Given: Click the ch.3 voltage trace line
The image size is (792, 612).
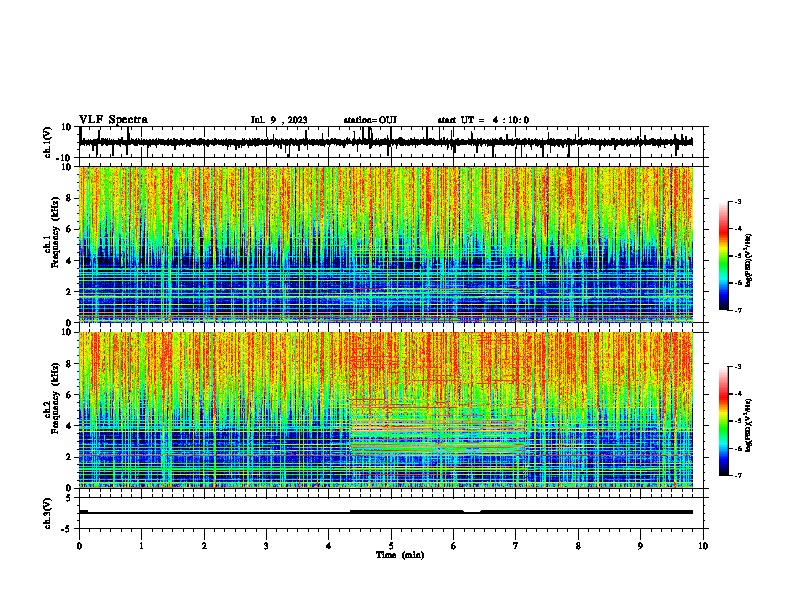Looking at the screenshot, I should click(386, 512).
